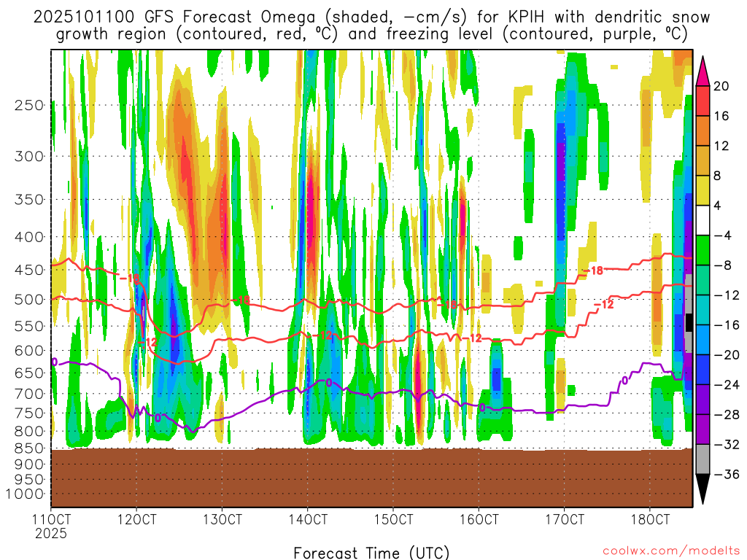Click the gray colorbar swatch between -32 and -36

tap(703, 459)
